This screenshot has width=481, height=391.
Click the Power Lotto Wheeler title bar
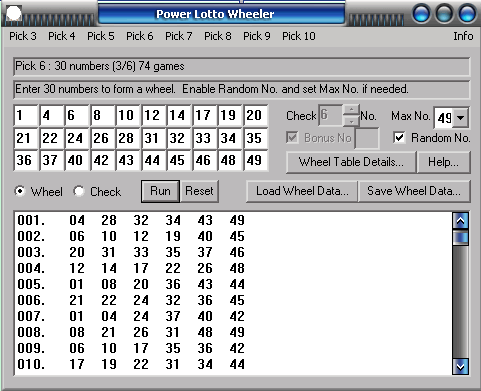(x=221, y=14)
